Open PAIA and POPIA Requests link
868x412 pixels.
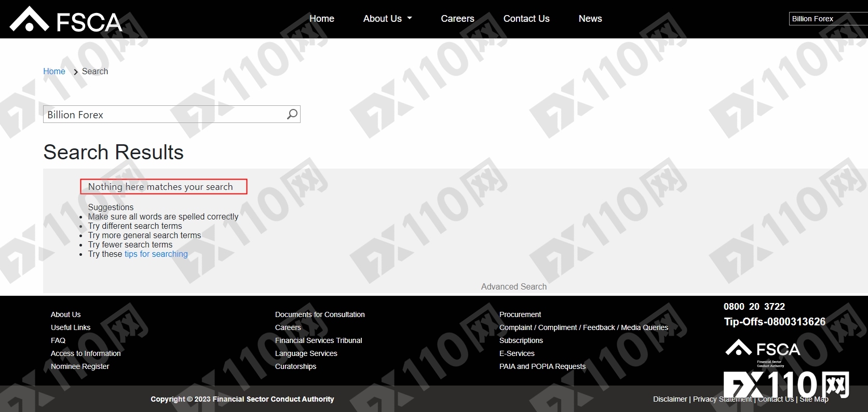[x=542, y=366]
